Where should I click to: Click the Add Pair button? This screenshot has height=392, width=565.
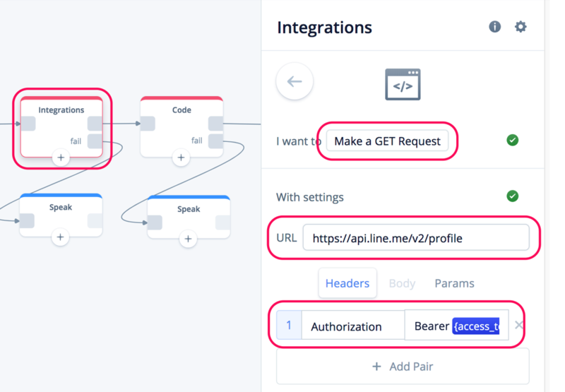pos(403,367)
